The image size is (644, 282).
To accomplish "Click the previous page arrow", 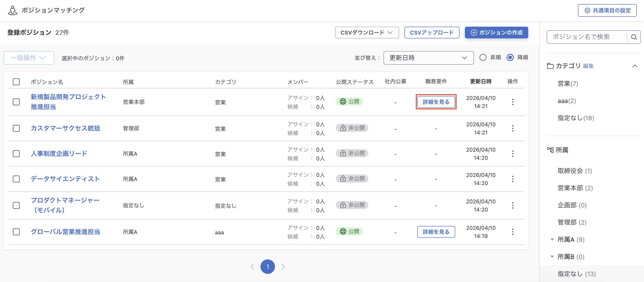I will [253, 266].
